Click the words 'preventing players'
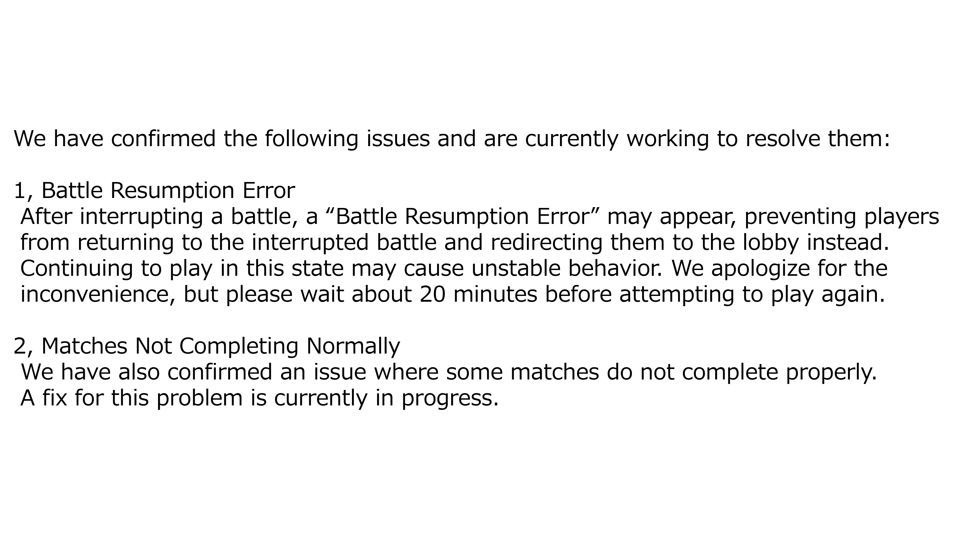980x534 pixels. [842, 217]
